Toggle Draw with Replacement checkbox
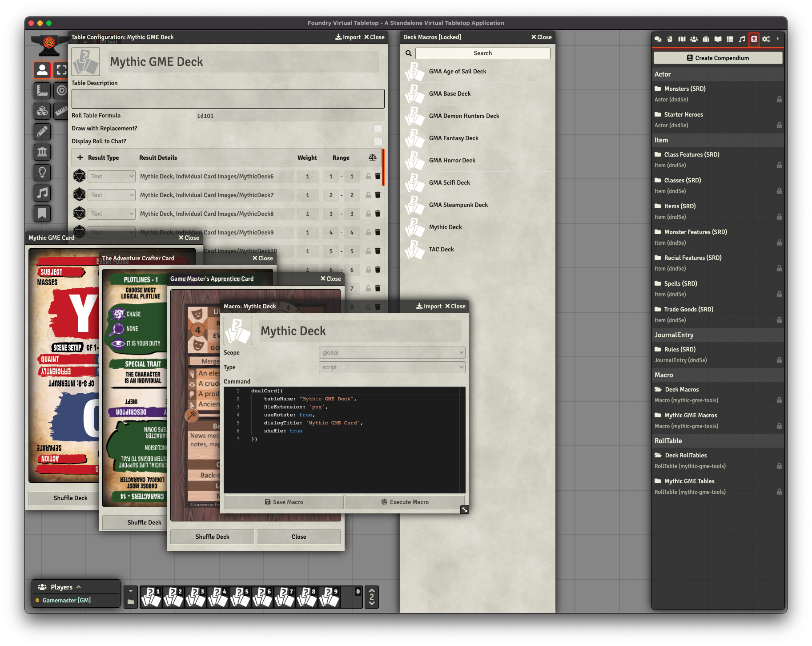This screenshot has height=646, width=812. point(378,129)
